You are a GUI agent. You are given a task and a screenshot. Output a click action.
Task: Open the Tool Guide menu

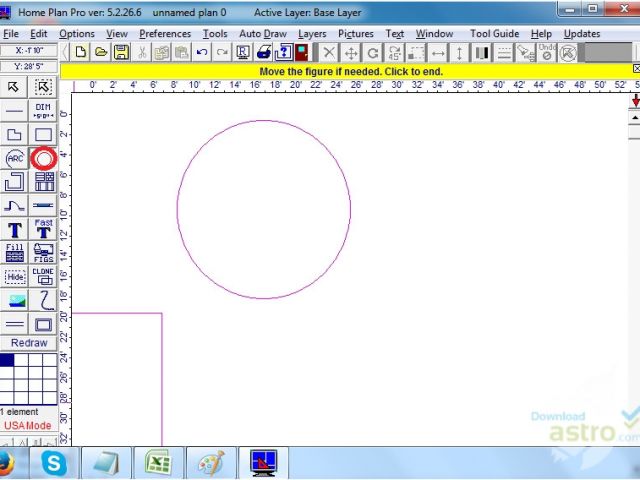(x=494, y=33)
